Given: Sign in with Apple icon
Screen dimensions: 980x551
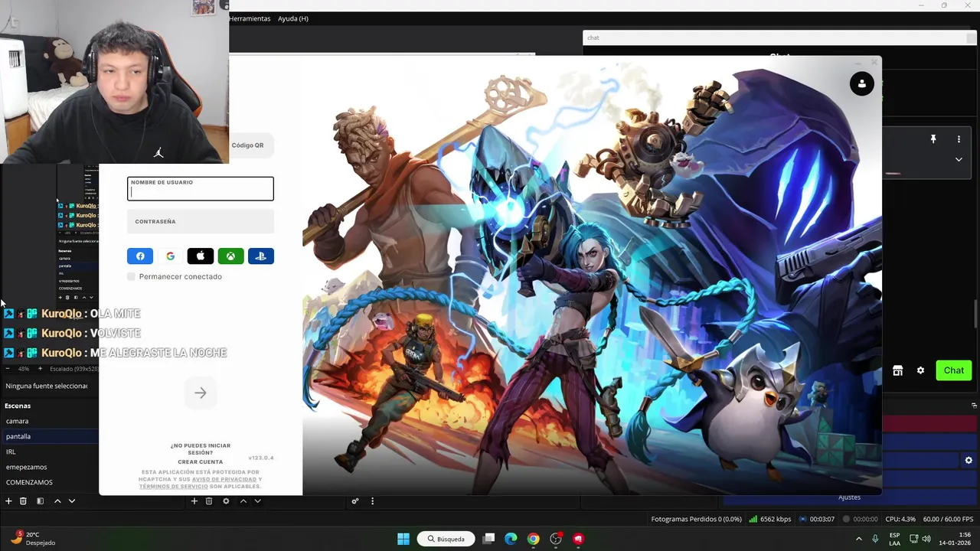Looking at the screenshot, I should pos(201,256).
